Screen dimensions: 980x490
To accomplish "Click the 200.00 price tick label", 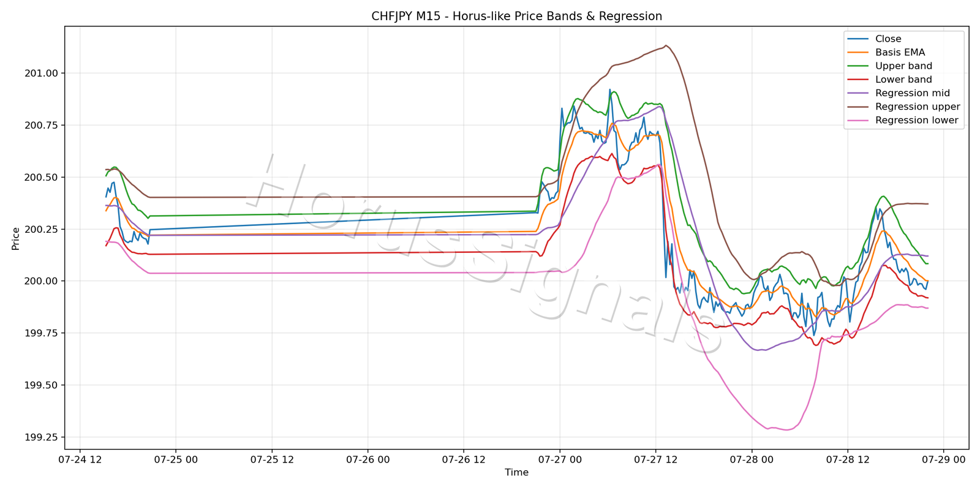I will [42, 282].
